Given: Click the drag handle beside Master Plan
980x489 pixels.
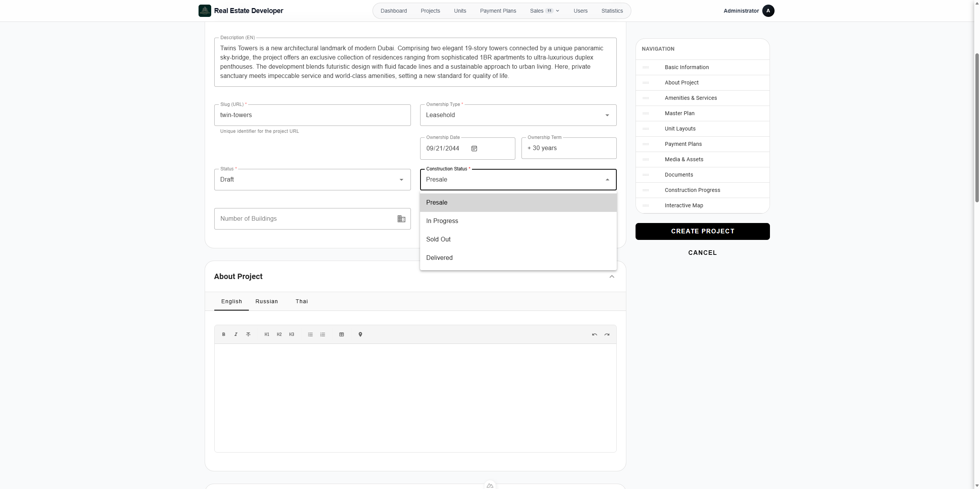Looking at the screenshot, I should 646,113.
